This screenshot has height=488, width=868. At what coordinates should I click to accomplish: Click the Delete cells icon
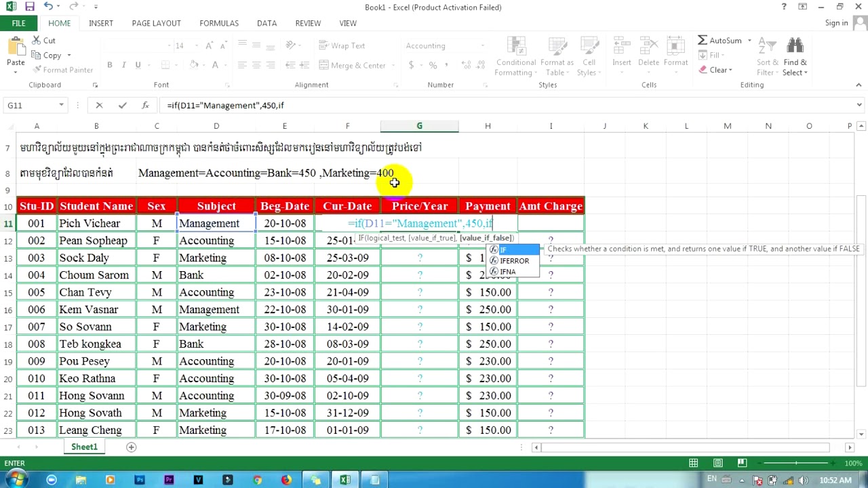click(x=648, y=46)
